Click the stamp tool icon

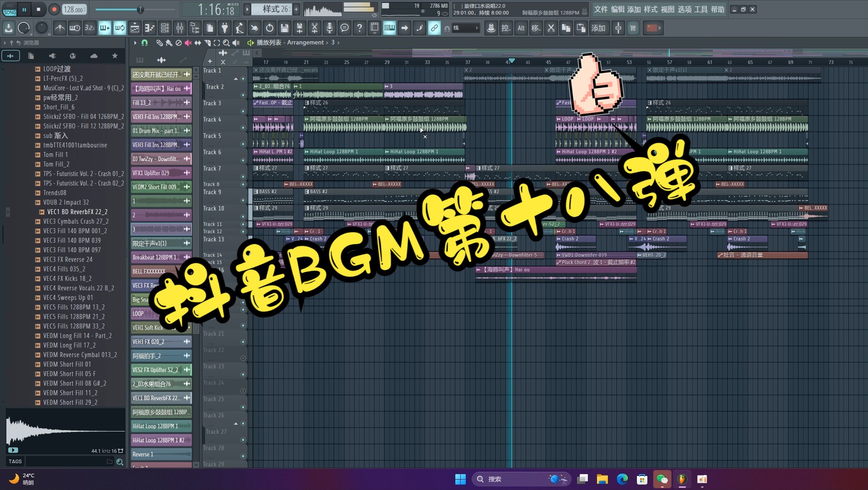pos(491,28)
